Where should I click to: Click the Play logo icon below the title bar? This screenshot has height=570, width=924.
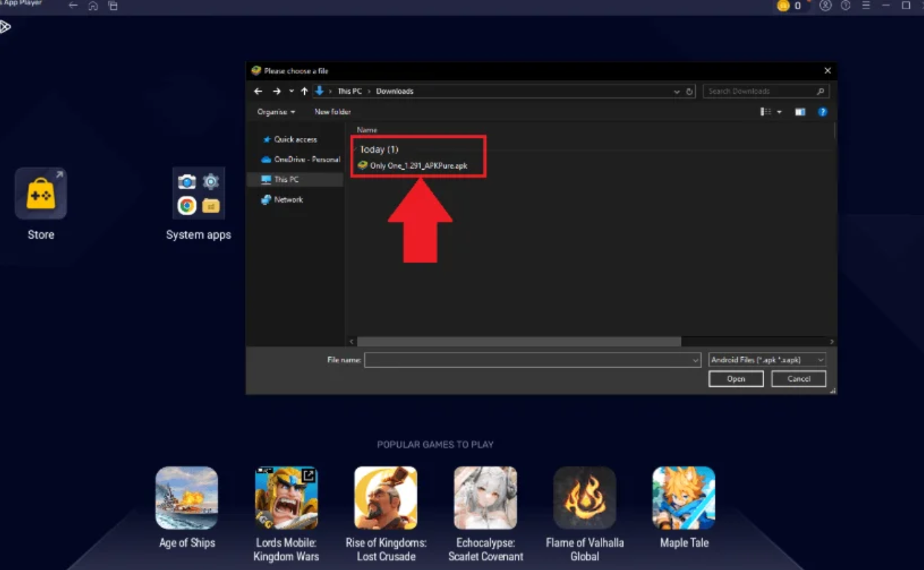click(x=4, y=27)
